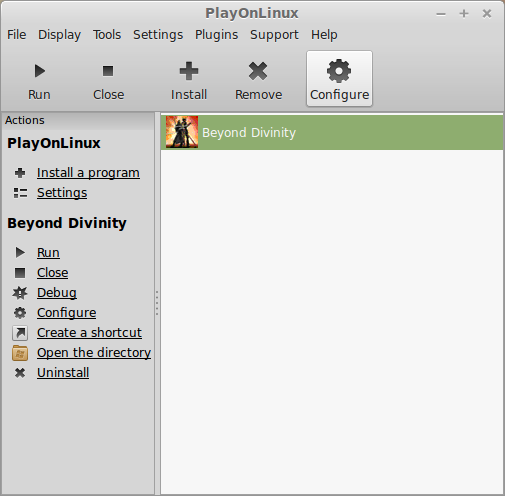This screenshot has width=505, height=496.
Task: Open the Support menu
Action: 274,35
